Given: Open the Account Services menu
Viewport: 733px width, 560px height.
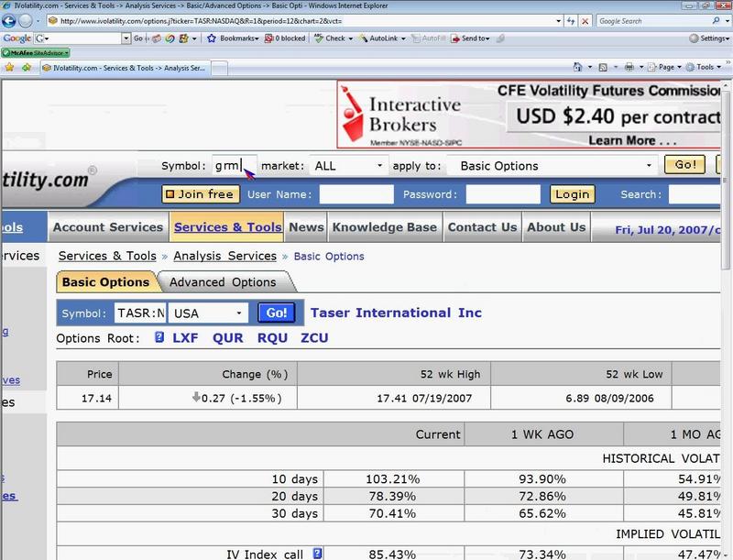Looking at the screenshot, I should (108, 227).
